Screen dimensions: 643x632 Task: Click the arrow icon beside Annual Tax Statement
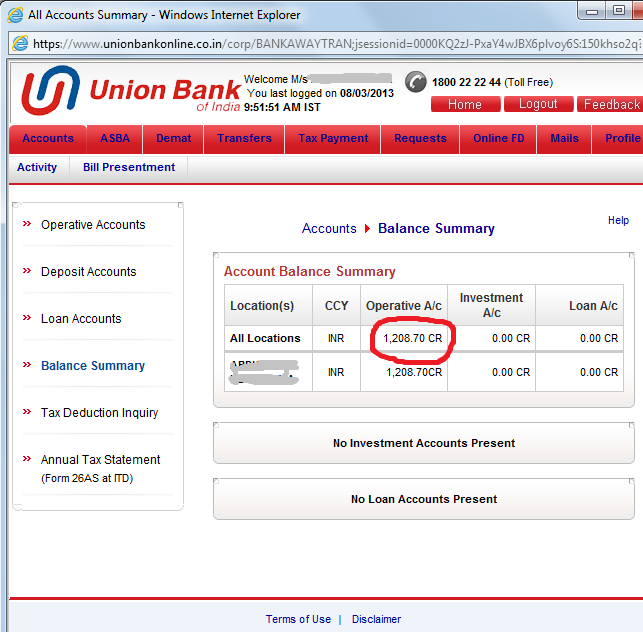coord(27,459)
